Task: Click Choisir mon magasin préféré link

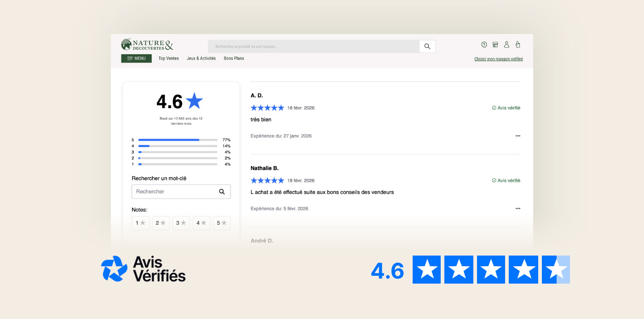Action: pos(498,59)
